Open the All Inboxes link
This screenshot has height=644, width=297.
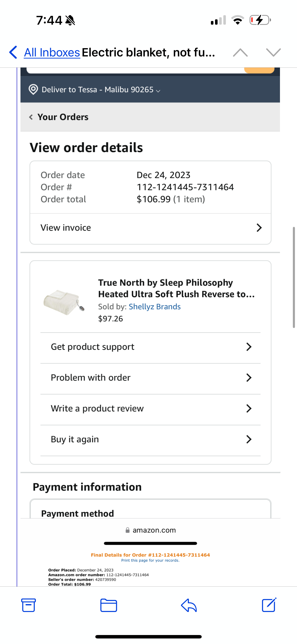(x=52, y=53)
